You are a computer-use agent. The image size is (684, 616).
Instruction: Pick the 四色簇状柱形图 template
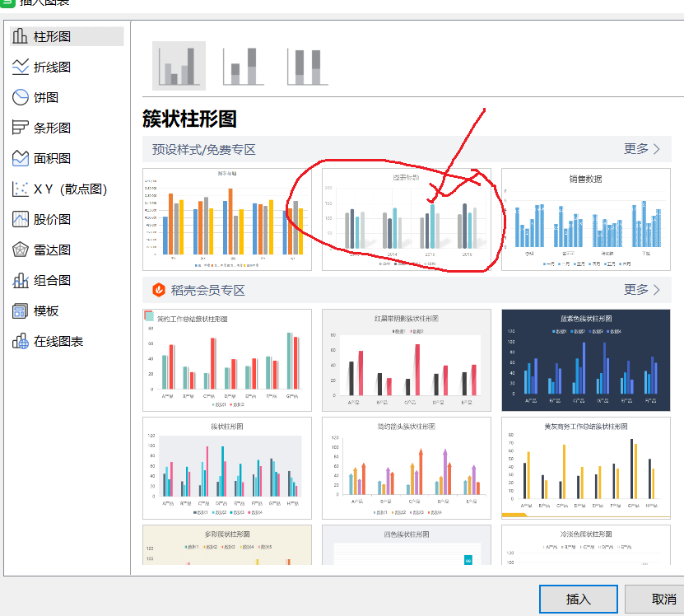coord(406,545)
